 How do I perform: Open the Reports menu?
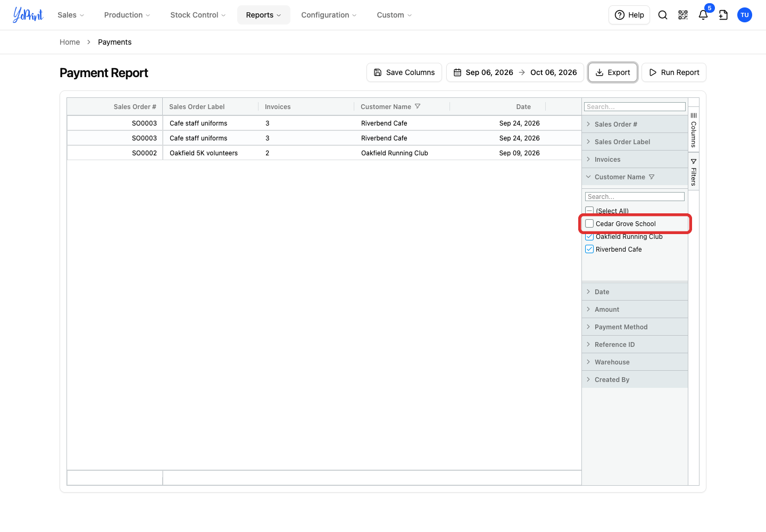(264, 15)
